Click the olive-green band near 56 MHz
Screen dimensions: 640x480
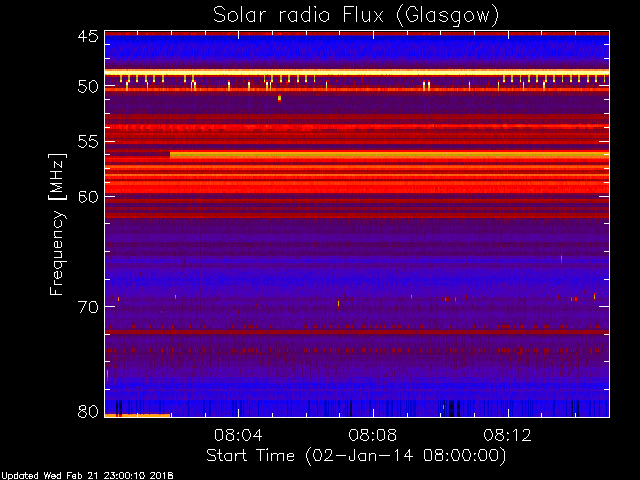point(389,155)
